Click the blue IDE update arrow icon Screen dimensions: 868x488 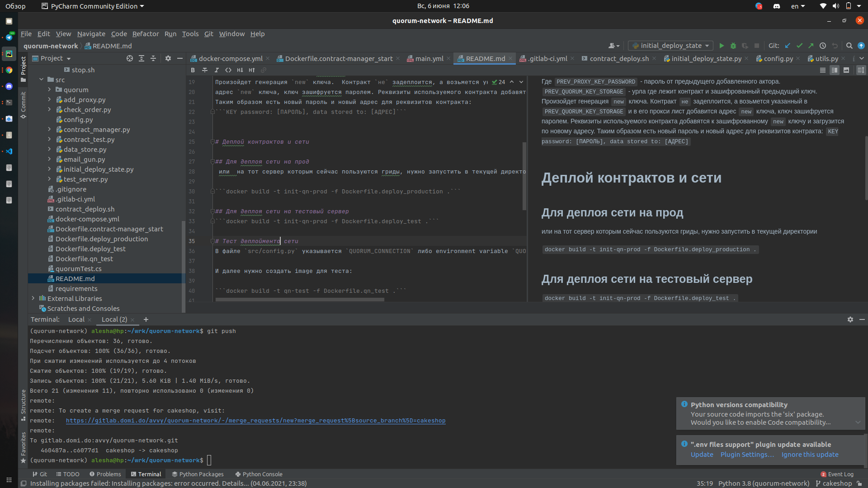point(861,46)
